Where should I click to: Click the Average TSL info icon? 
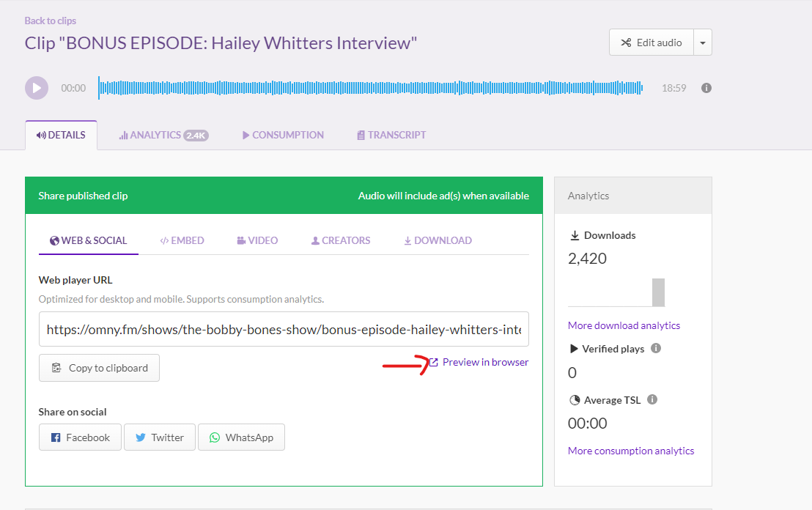pos(652,399)
